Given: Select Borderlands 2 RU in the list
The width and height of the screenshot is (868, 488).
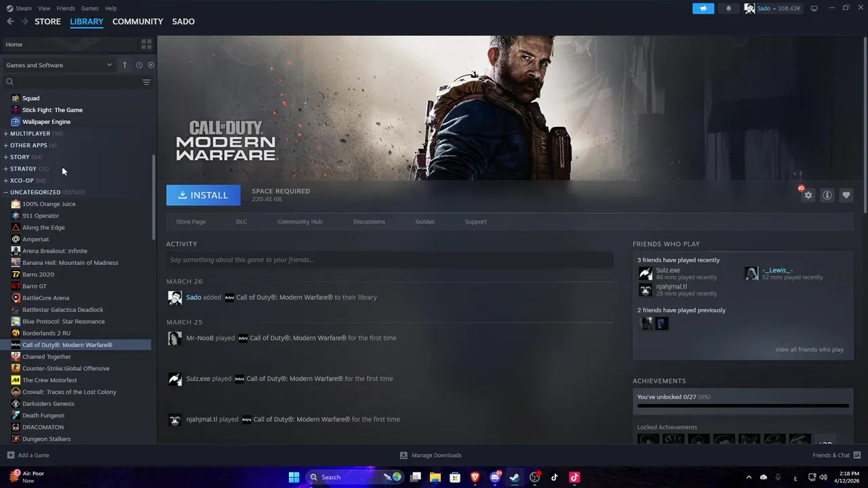Looking at the screenshot, I should tap(46, 333).
